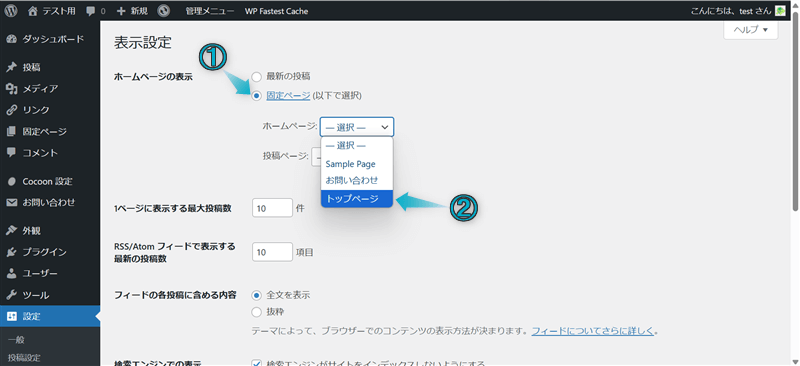The height and width of the screenshot is (366, 800).
Task: Click the 投稿 pushpin icon
Action: 12,67
